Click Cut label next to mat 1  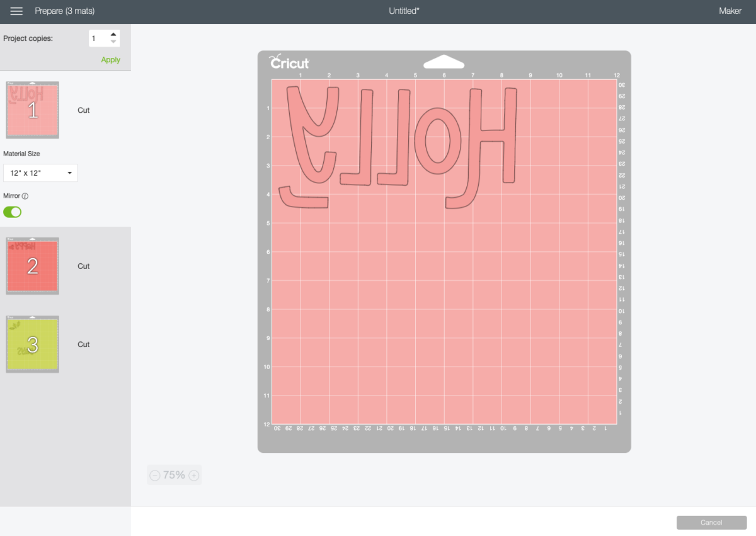coord(84,110)
